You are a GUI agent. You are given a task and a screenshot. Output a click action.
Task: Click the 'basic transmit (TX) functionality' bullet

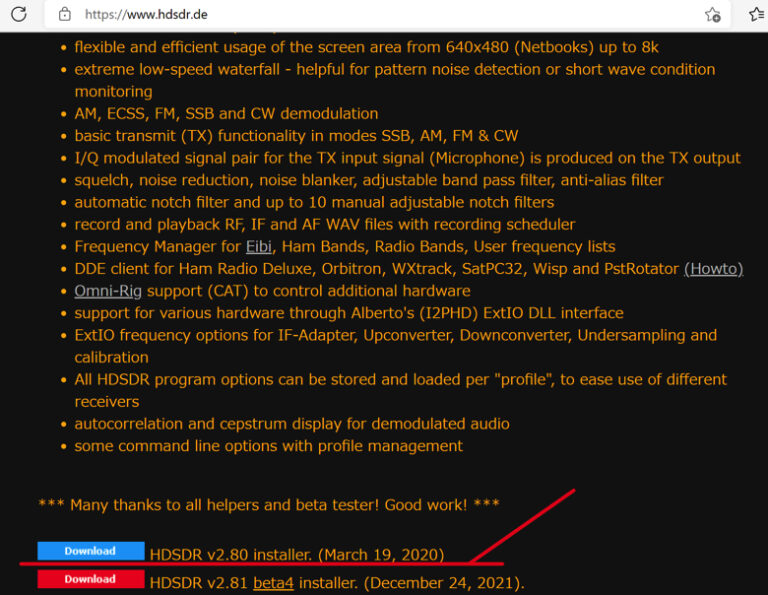[296, 135]
